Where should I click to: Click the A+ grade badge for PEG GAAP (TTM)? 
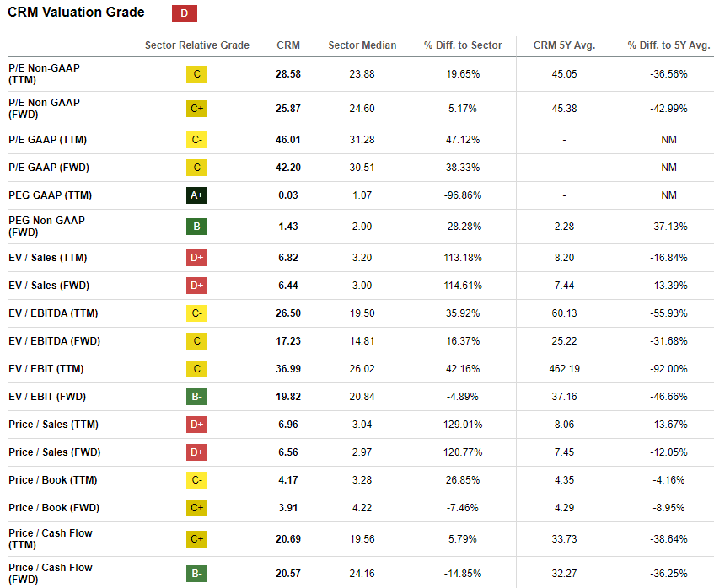point(196,195)
